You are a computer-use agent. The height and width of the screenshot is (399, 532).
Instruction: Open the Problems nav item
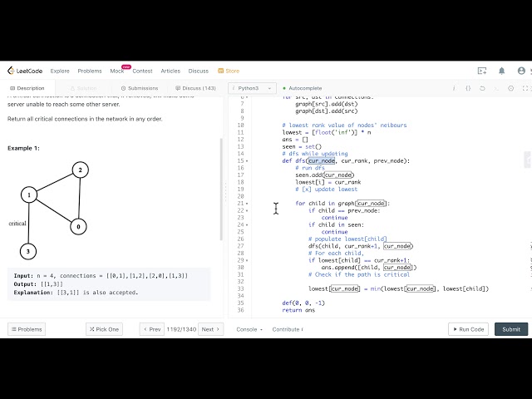pyautogui.click(x=90, y=71)
